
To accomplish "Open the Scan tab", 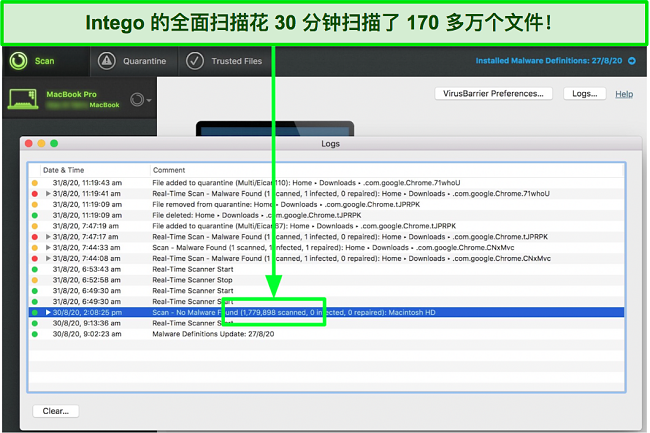I will click(x=46, y=61).
